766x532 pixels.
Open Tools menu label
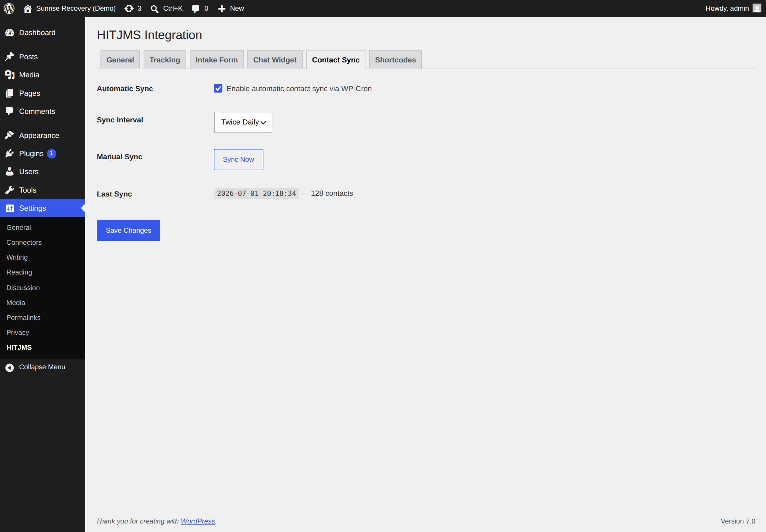click(x=28, y=190)
